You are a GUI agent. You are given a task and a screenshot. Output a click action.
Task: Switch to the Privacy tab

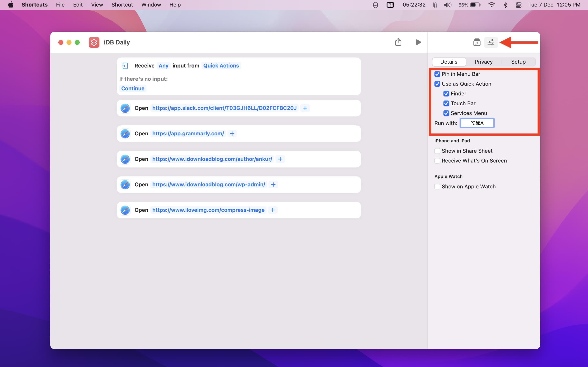(x=483, y=62)
